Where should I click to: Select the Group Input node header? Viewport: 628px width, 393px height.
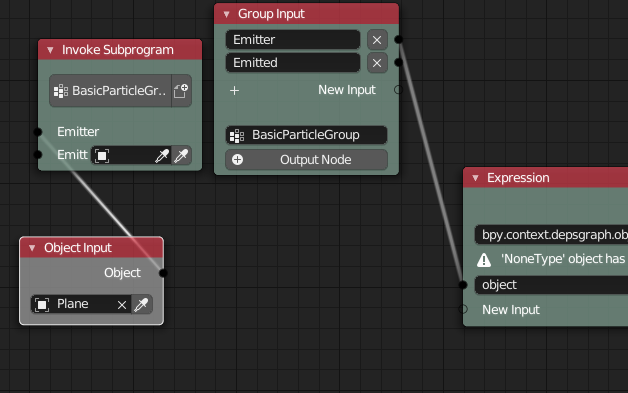coord(306,14)
